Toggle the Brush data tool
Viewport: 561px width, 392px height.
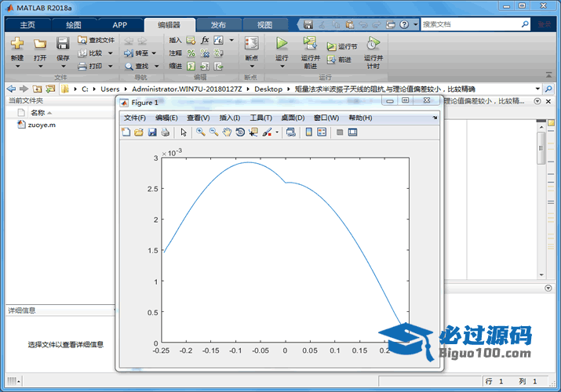[267, 132]
